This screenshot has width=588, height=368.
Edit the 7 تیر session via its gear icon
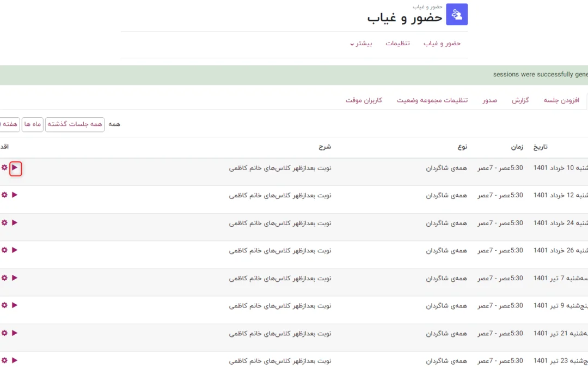click(x=4, y=277)
